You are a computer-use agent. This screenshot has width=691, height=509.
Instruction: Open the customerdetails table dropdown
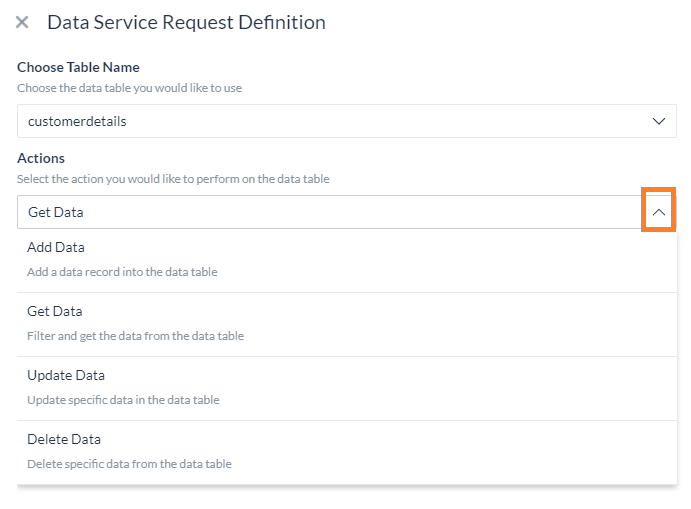click(x=347, y=121)
